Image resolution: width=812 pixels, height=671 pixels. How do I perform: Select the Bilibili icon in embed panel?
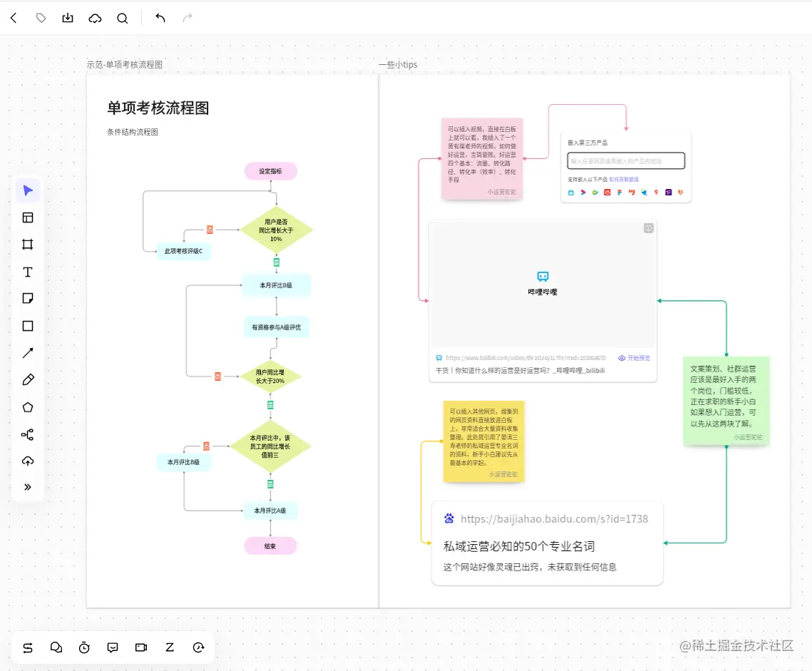[x=571, y=193]
